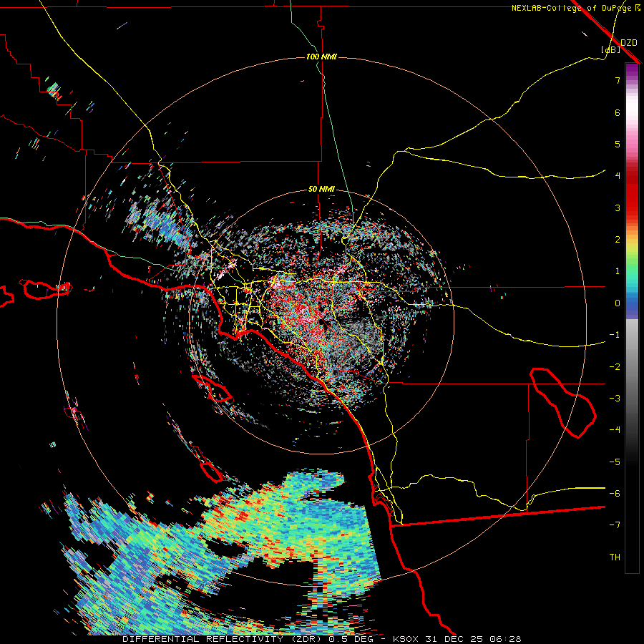Screen dimensions: 644x644
Task: Click the "50 NMI" range ring label
Action: [321, 190]
